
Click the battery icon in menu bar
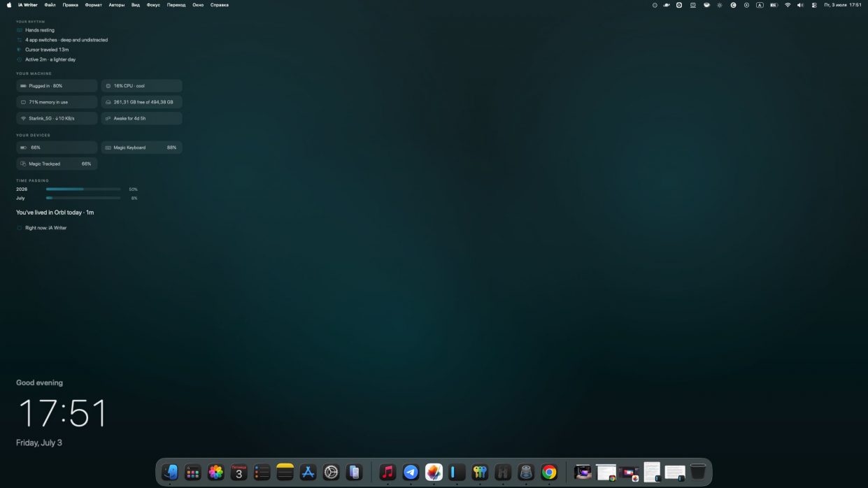tap(774, 5)
